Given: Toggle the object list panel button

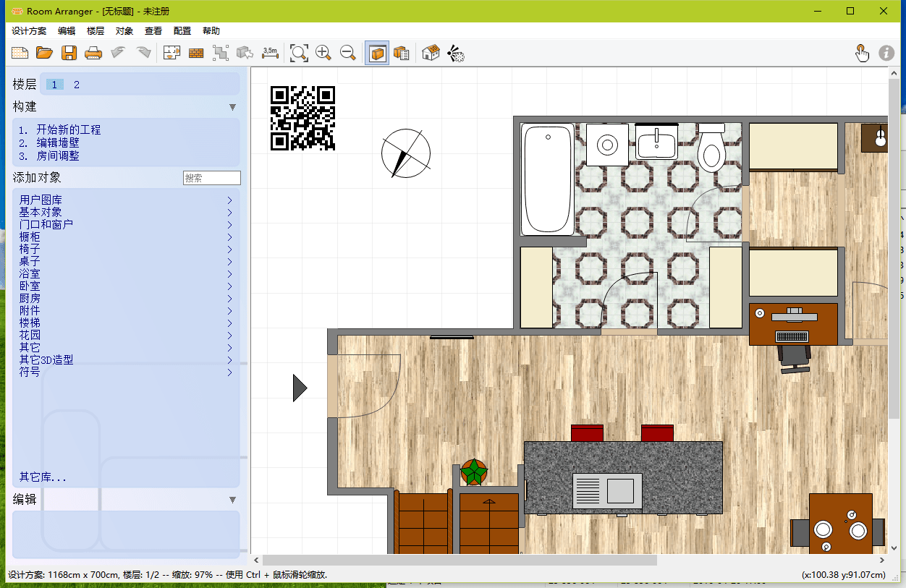Looking at the screenshot, I should pyautogui.click(x=402, y=53).
